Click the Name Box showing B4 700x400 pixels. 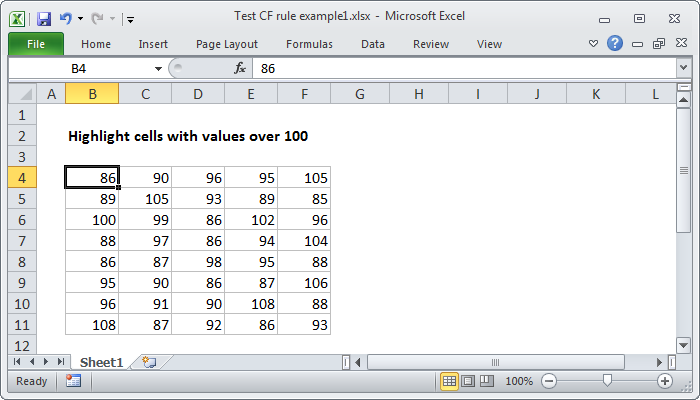click(x=80, y=68)
